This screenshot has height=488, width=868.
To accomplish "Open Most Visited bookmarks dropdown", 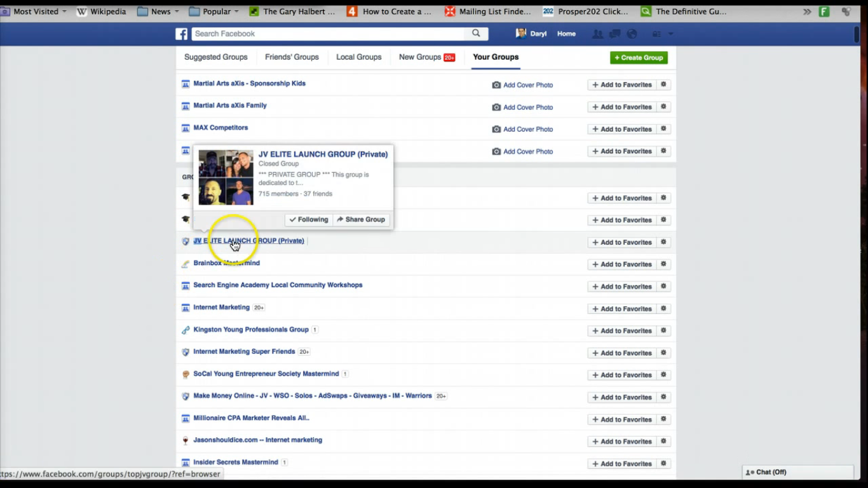I will (34, 11).
